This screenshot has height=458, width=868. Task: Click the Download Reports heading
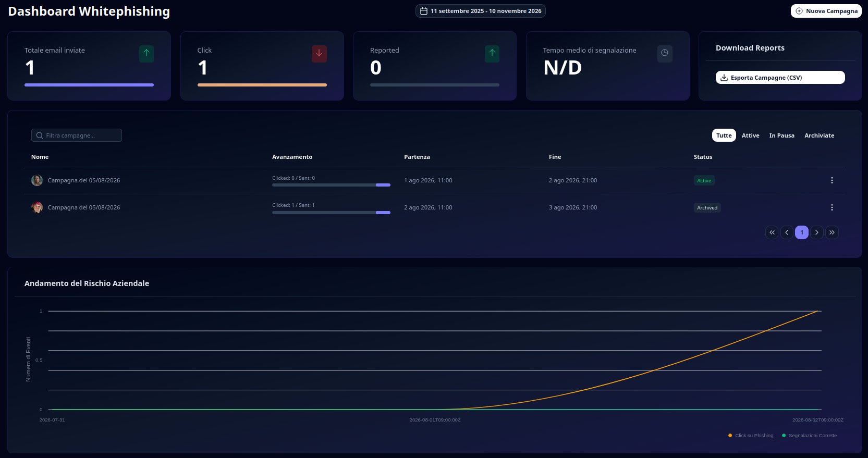750,48
